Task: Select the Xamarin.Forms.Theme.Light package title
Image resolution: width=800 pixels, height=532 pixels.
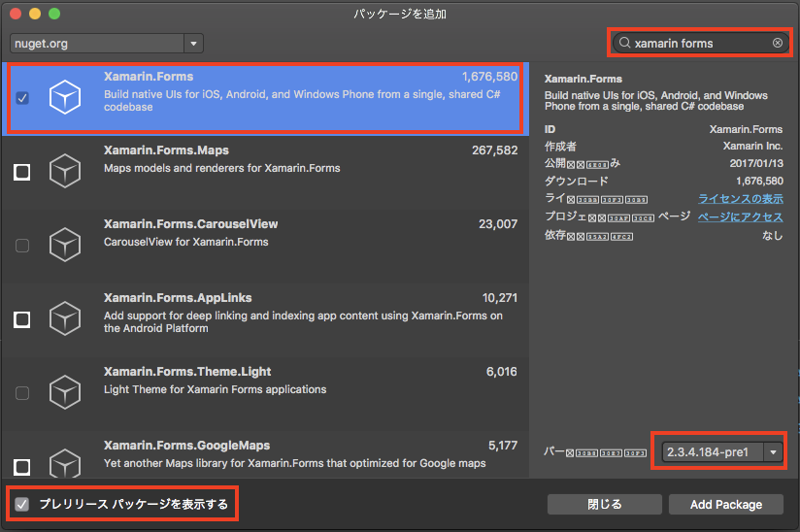Action: pos(187,371)
